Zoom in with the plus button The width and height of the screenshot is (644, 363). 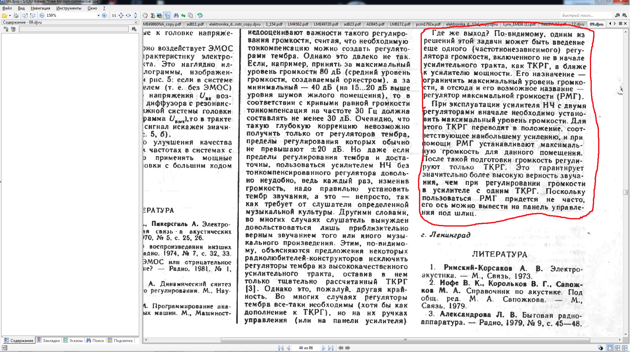tap(104, 15)
